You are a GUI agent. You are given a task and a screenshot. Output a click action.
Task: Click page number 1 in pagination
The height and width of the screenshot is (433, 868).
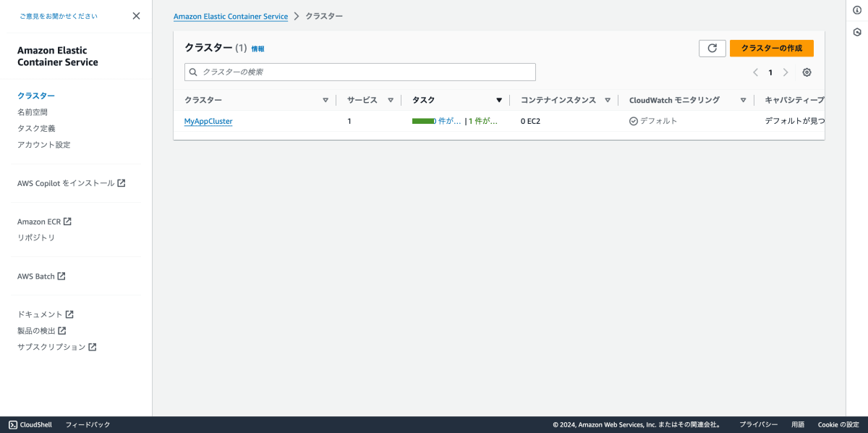[x=770, y=72]
